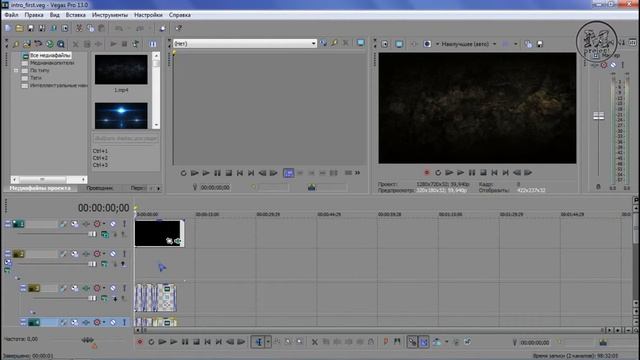Screen dimensions: 640x360
Task: Click the timeline record button
Action: coord(140,342)
